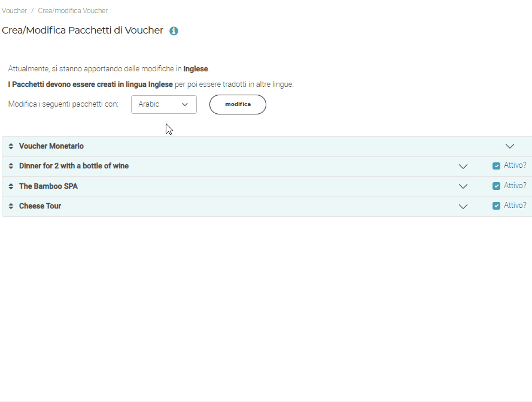Toggle the Attivo checkbox for The Bamboo SPA
The width and height of the screenshot is (532, 402).
coord(496,186)
